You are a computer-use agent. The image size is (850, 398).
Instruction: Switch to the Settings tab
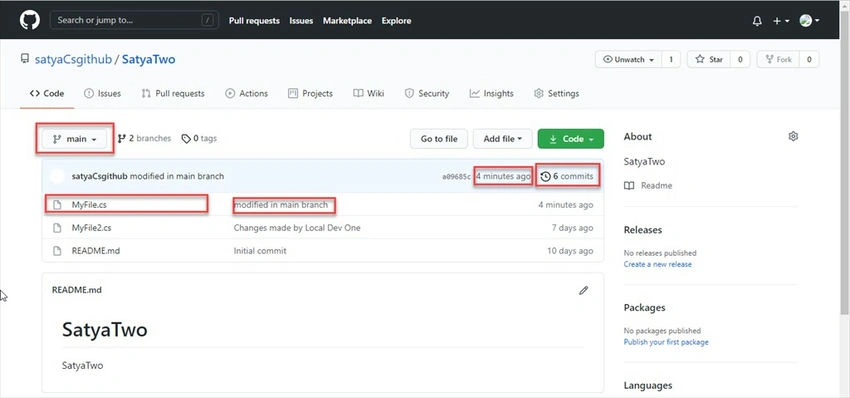556,93
